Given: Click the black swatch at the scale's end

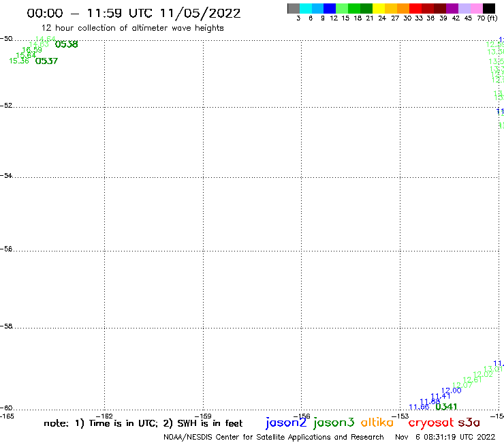Looking at the screenshot, I should pos(489,9).
